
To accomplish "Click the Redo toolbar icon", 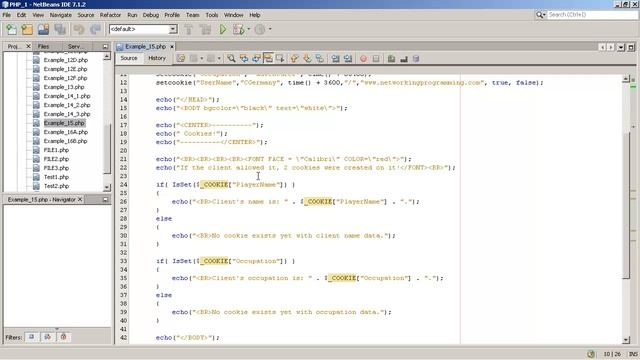I will click(96, 29).
